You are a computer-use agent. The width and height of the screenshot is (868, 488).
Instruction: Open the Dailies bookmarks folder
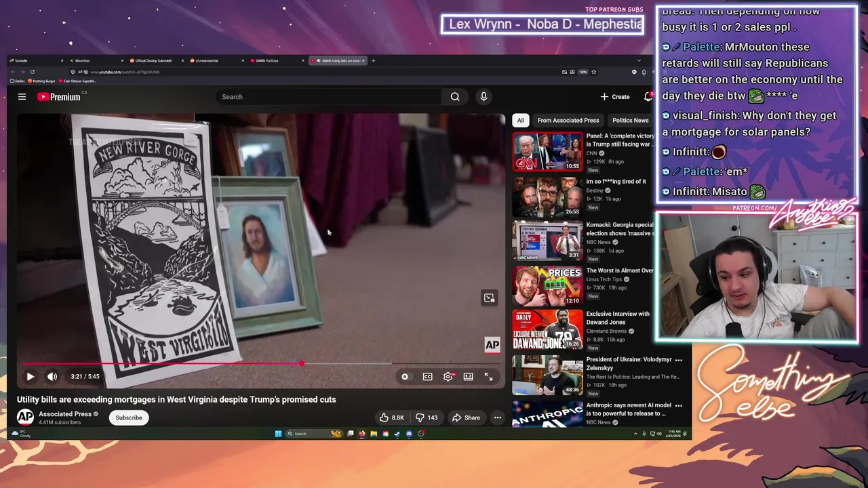click(x=18, y=81)
